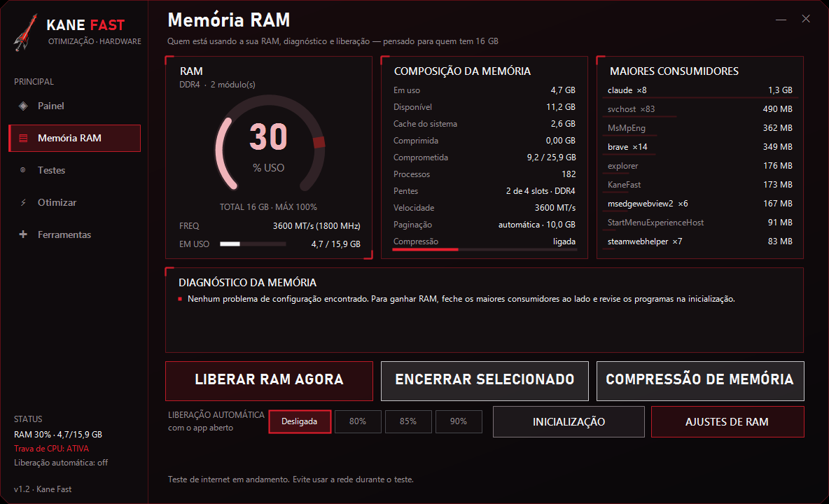
Task: Click the 'Em uso' 4,7 GB value
Action: [x=563, y=90]
